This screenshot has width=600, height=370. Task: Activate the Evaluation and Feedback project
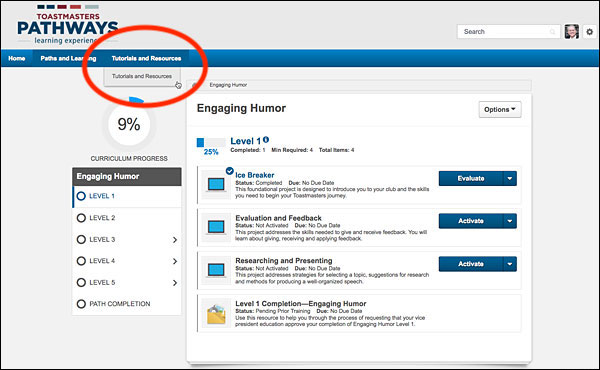click(471, 221)
